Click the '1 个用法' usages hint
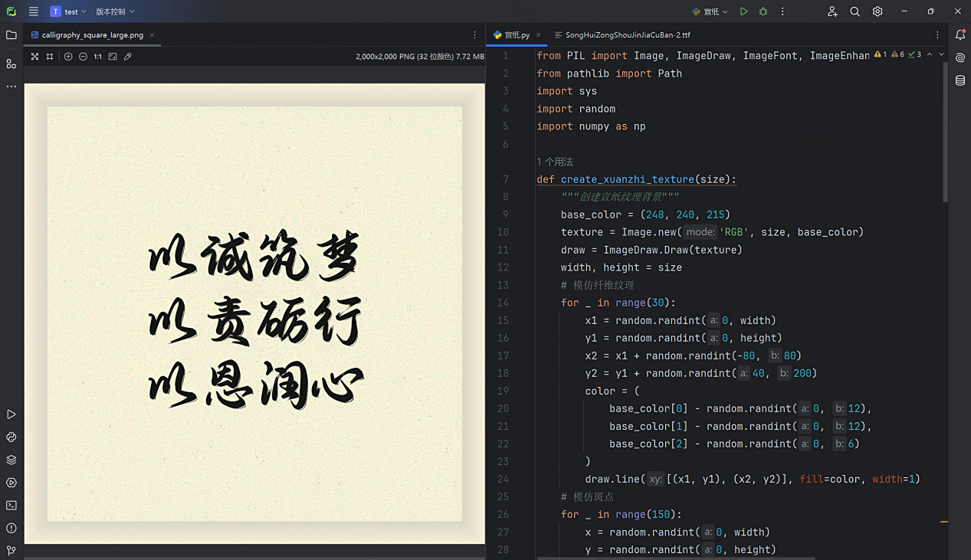The width and height of the screenshot is (971, 560). click(x=555, y=162)
